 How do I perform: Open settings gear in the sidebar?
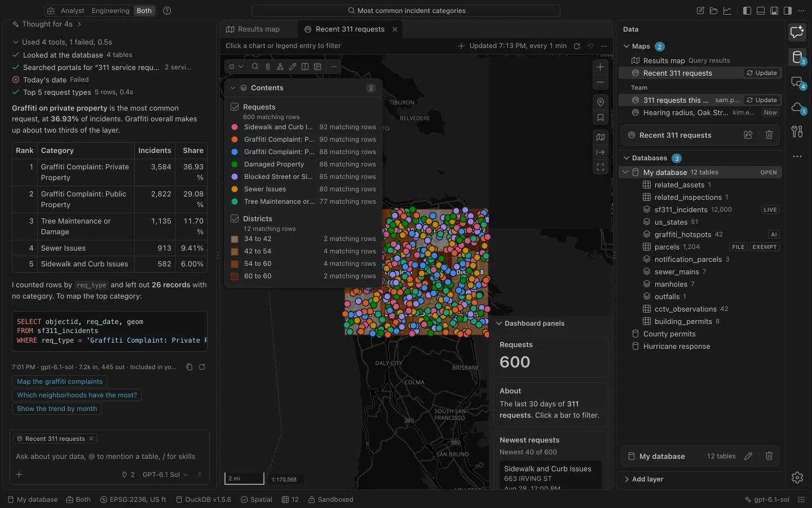(797, 478)
